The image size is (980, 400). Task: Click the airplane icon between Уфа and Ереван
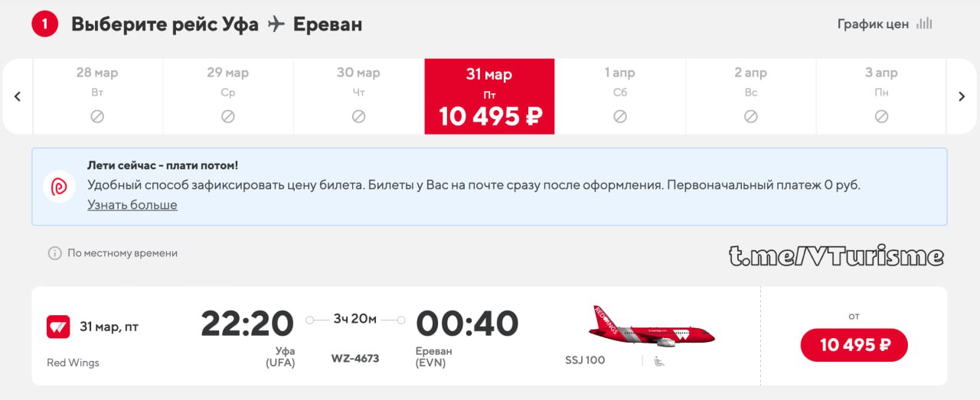(276, 24)
